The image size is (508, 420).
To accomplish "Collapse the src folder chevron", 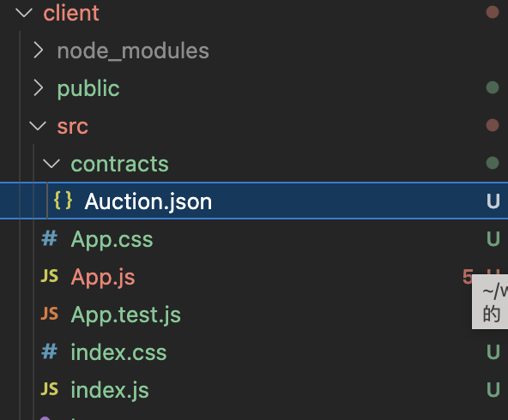I will click(x=38, y=125).
